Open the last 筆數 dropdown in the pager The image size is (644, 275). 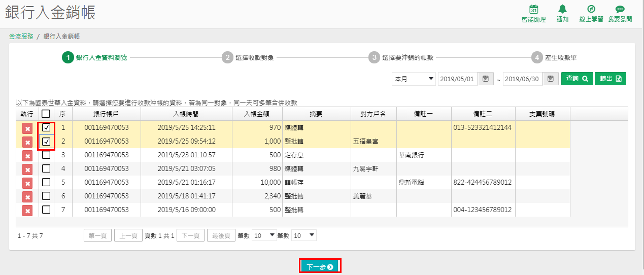point(304,235)
